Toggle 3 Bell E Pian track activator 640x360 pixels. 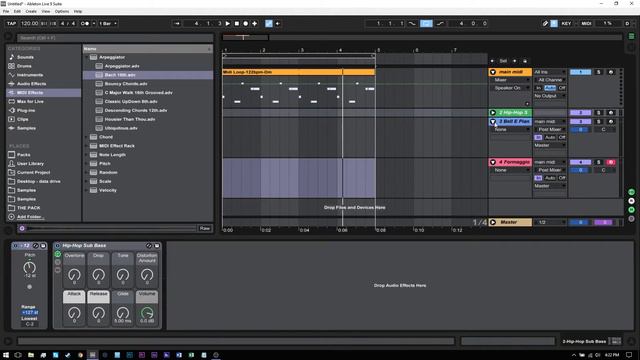580,122
